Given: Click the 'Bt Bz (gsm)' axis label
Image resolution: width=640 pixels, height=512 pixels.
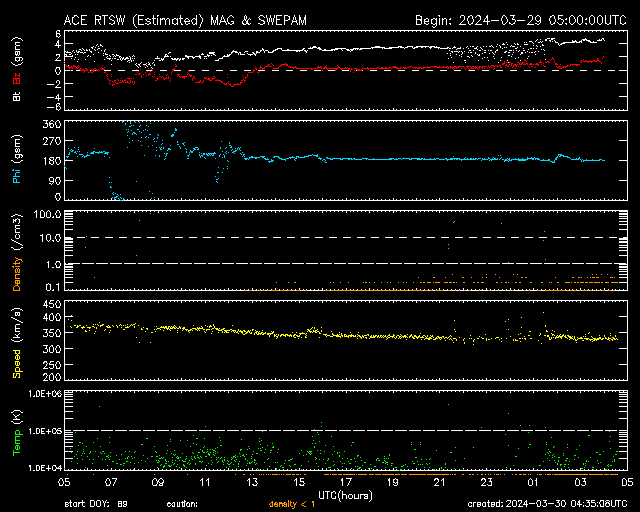Looking at the screenshot, I should pos(17,69).
